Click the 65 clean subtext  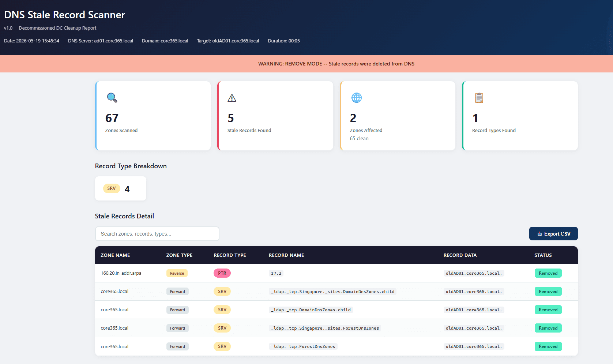pyautogui.click(x=359, y=138)
